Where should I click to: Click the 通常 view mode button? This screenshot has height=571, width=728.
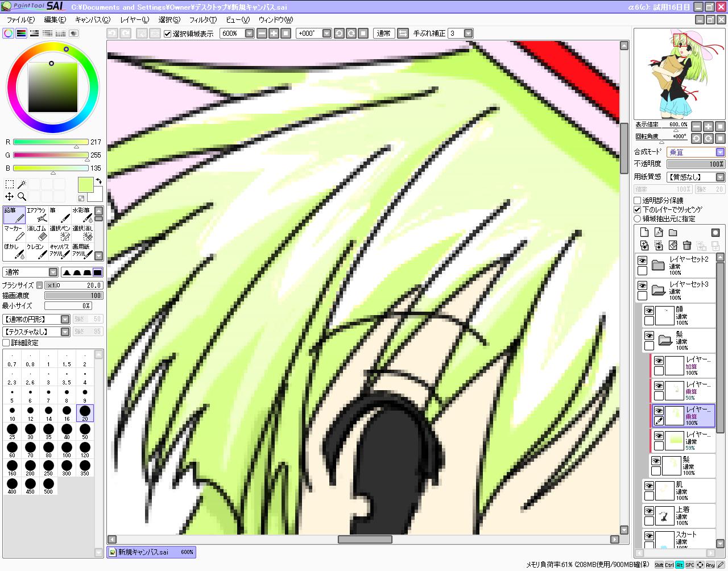coord(384,34)
